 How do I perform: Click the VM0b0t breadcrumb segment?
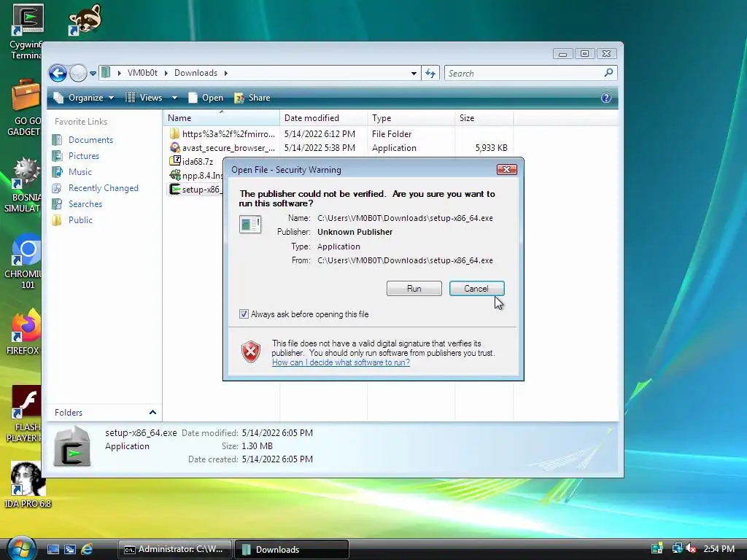[142, 73]
